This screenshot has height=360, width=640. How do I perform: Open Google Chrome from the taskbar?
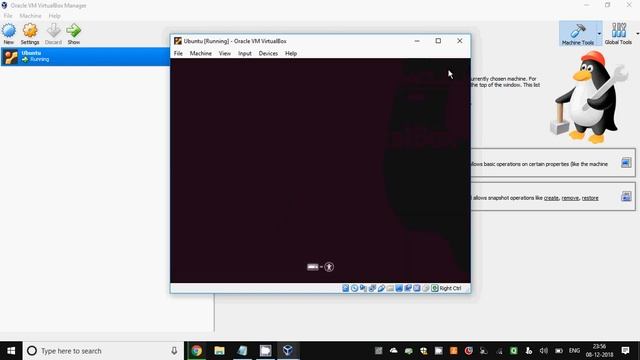pos(197,351)
